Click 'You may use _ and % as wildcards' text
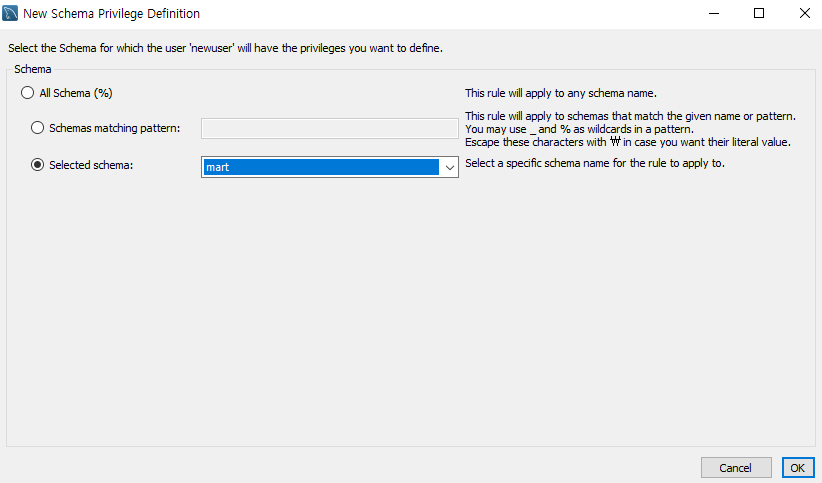This screenshot has width=822, height=483. tap(579, 129)
